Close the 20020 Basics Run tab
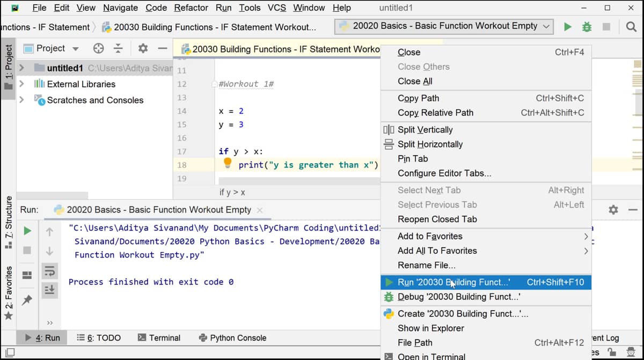The height and width of the screenshot is (360, 644). 260,210
